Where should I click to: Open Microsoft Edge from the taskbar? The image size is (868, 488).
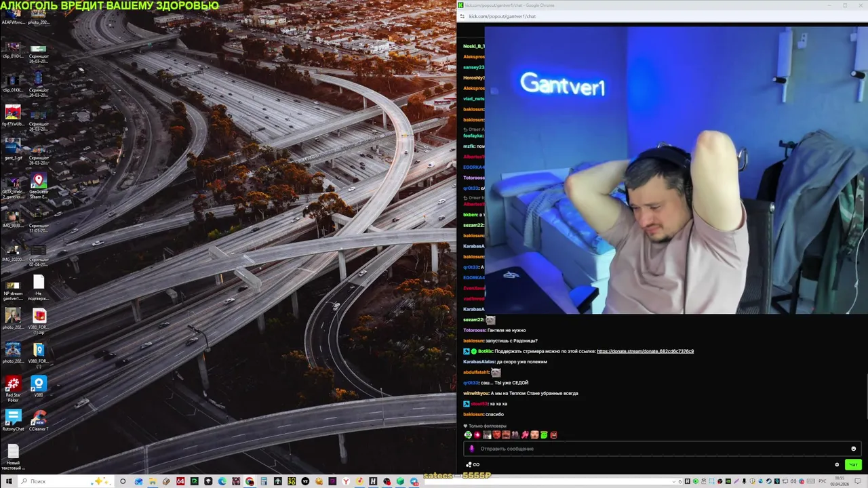(222, 481)
